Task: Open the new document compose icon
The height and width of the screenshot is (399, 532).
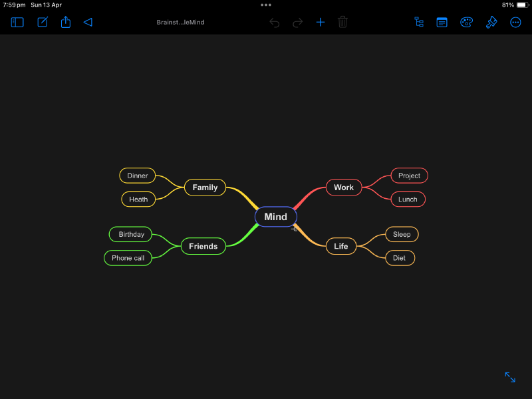Action: 42,22
